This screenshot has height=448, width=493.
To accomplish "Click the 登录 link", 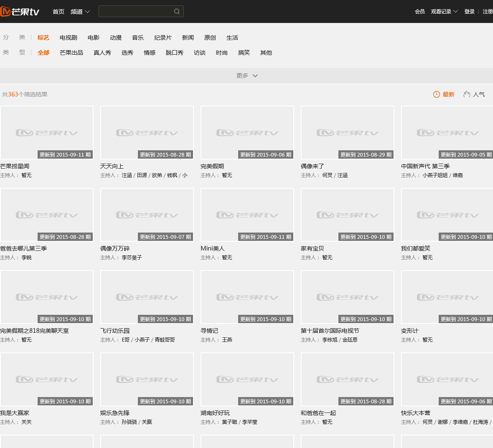I will (470, 12).
